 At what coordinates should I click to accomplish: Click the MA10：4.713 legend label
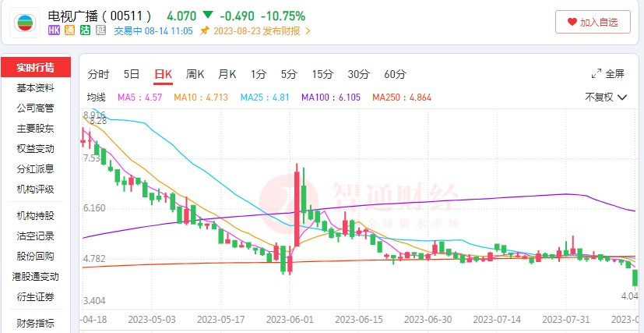(201, 97)
